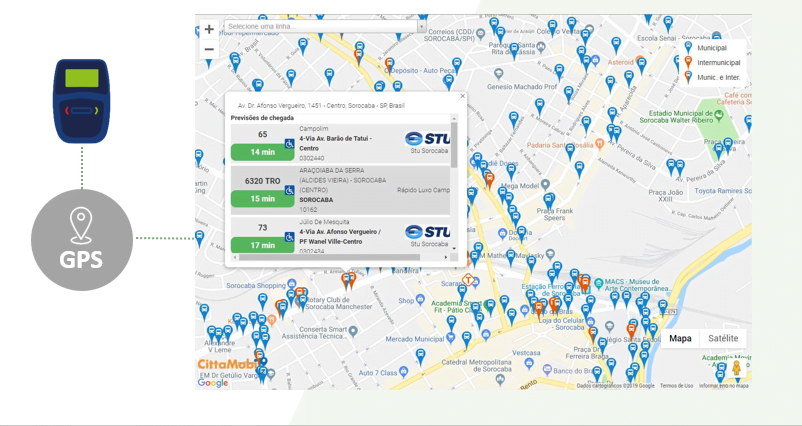Zoom in with the plus button
Viewport: 802px width, 426px height.
click(x=209, y=30)
